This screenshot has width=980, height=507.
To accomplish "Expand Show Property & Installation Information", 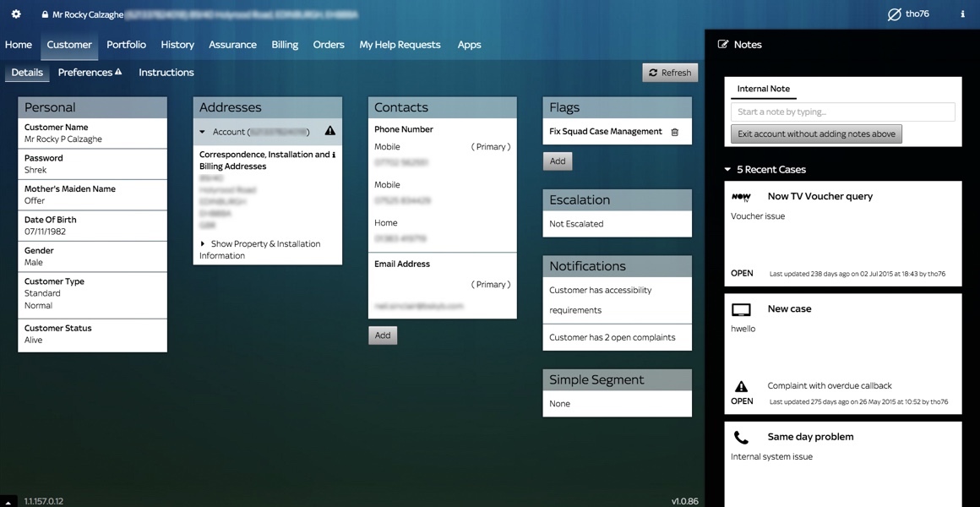I will (203, 244).
